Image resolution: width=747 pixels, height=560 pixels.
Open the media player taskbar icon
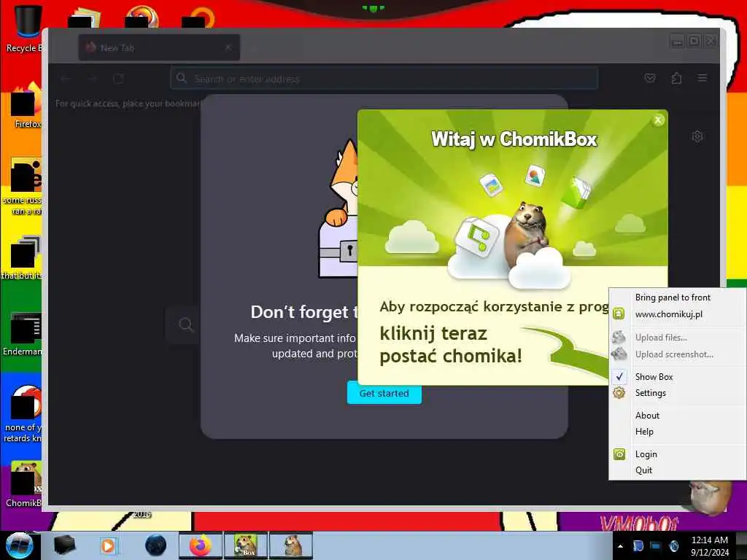pos(108,545)
